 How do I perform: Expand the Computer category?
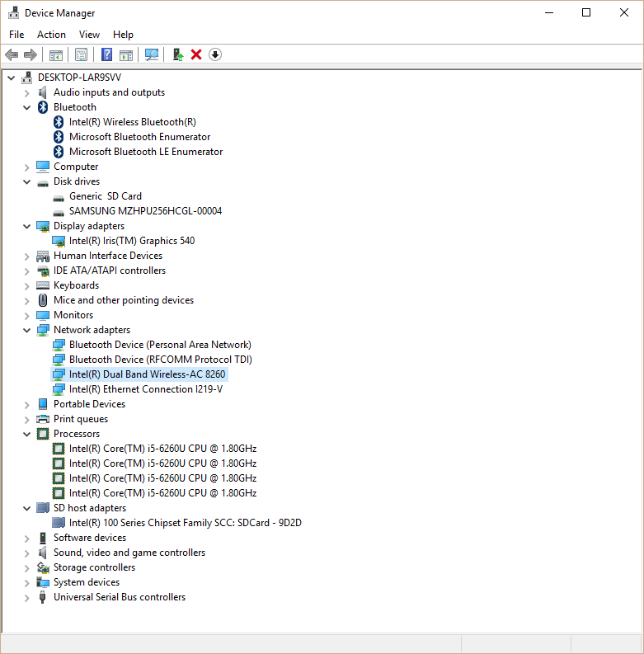[x=26, y=167]
